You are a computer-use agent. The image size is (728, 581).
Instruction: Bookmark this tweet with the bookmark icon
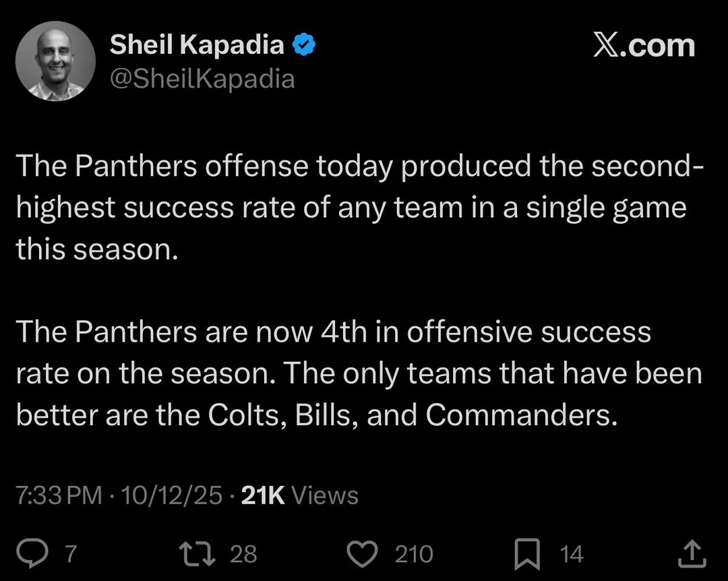526,554
